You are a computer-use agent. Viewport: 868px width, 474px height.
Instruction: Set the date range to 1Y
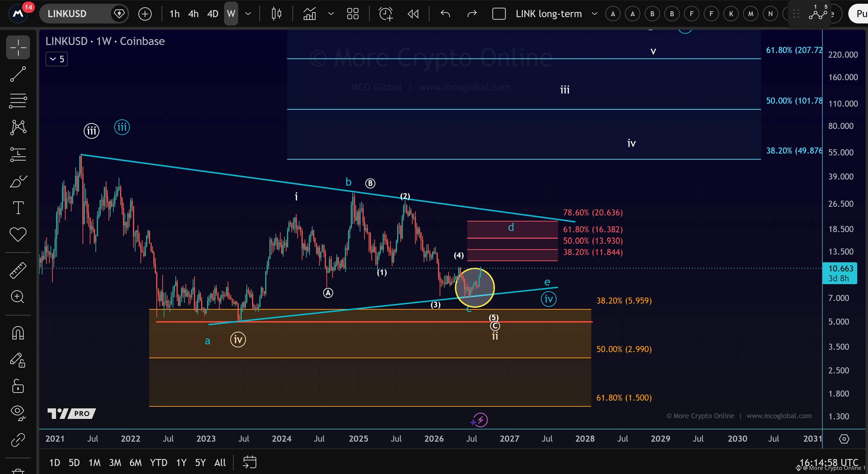[181, 463]
